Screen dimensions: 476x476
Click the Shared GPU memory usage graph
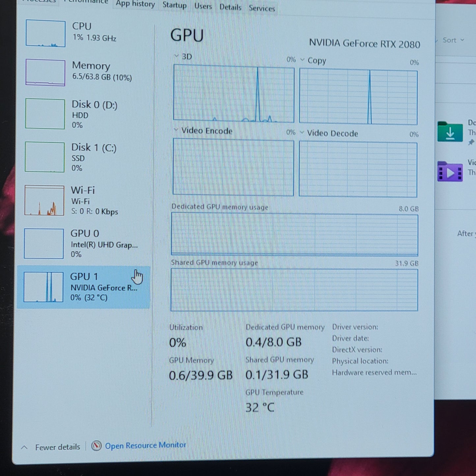click(294, 290)
